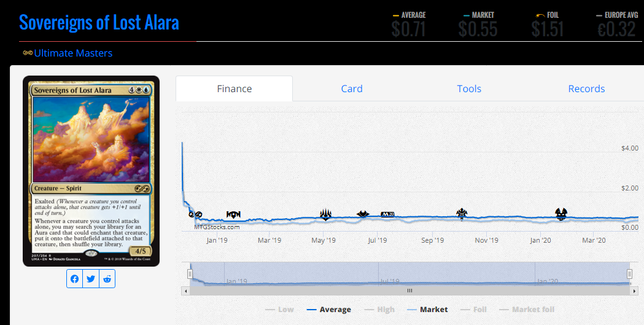Show the Market foil price series

coord(527,310)
